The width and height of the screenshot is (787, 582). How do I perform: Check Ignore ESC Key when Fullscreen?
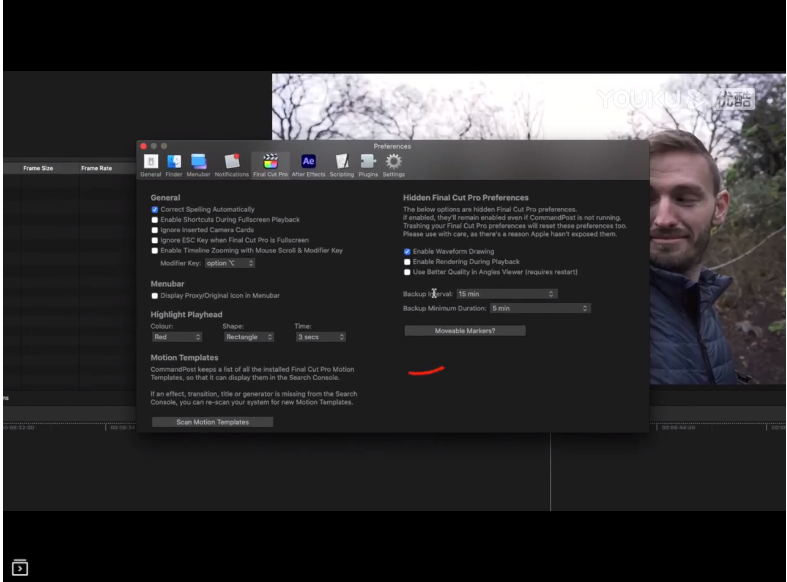click(x=155, y=240)
